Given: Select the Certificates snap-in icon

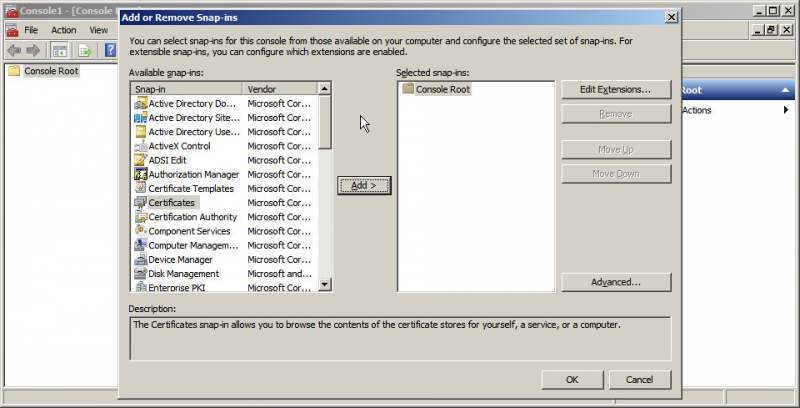Looking at the screenshot, I should pyautogui.click(x=140, y=203).
